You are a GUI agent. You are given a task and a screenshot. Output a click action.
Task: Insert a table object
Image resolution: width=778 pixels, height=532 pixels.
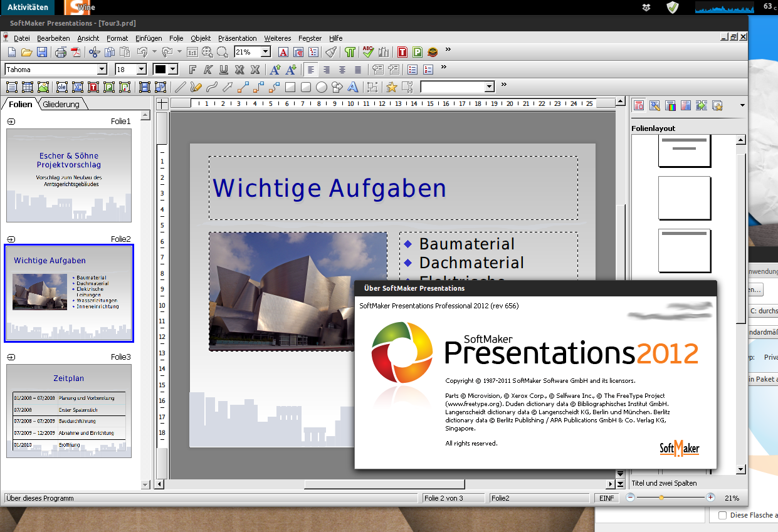(x=29, y=86)
